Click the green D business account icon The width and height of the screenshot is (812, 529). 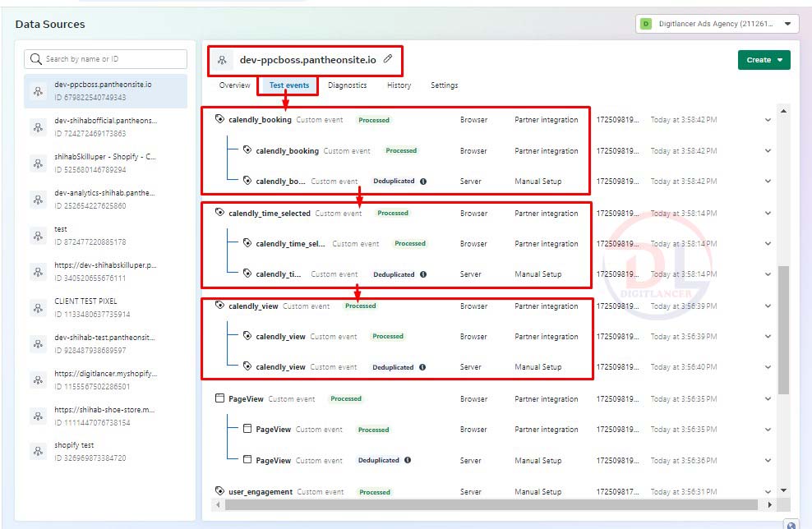pyautogui.click(x=646, y=24)
